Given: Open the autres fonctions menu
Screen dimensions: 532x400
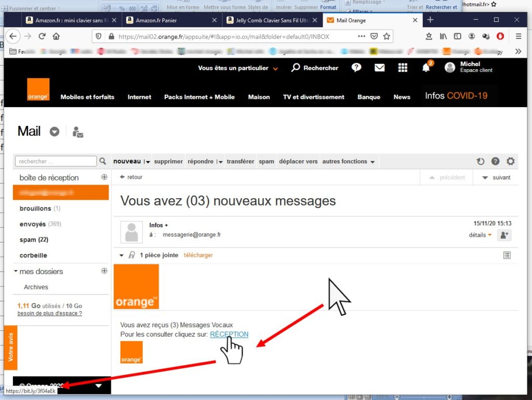Looking at the screenshot, I should pyautogui.click(x=348, y=161).
